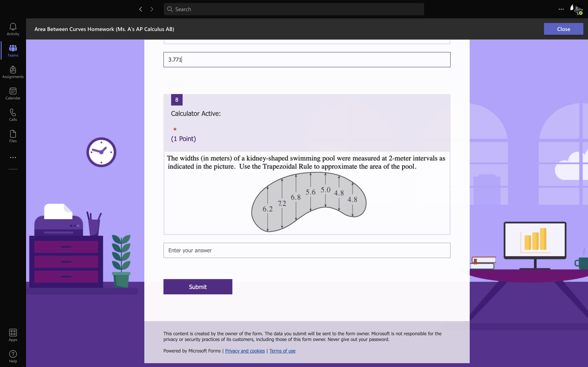Click the question 8 answer field
The width and height of the screenshot is (588, 367).
[x=307, y=250]
